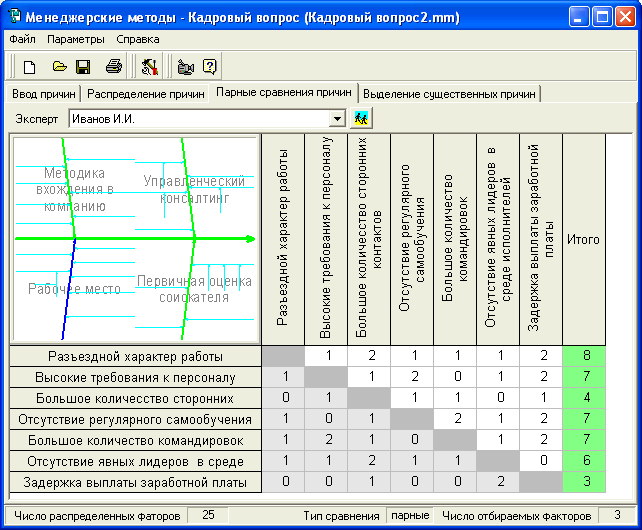Select the Парные сравнения причин tab
642x530 pixels.
tap(284, 92)
